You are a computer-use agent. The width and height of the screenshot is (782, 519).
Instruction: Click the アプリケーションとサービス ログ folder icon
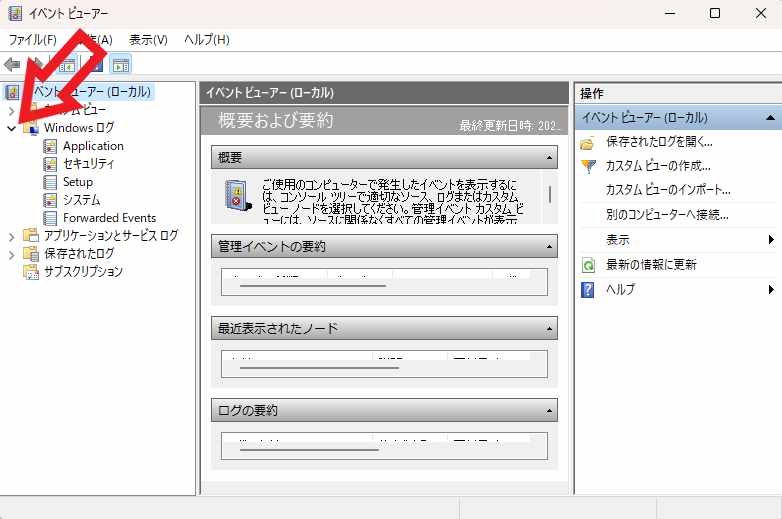coord(31,235)
